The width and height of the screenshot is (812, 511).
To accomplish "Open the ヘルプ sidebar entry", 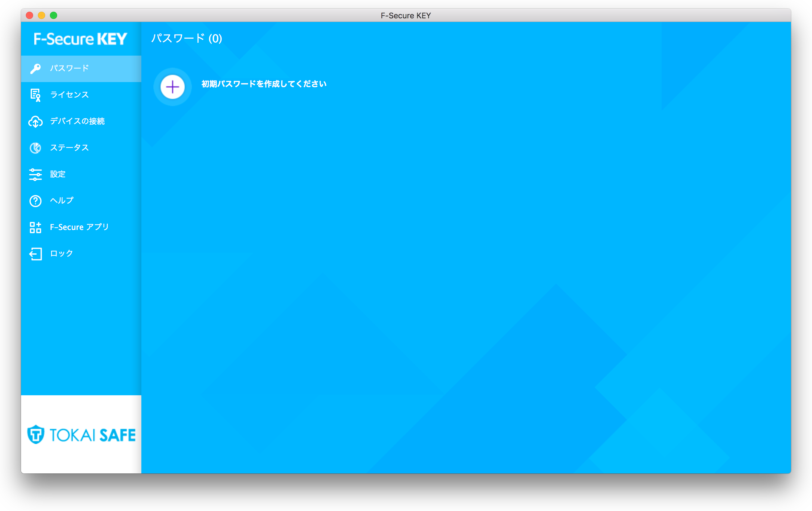I will pos(62,200).
